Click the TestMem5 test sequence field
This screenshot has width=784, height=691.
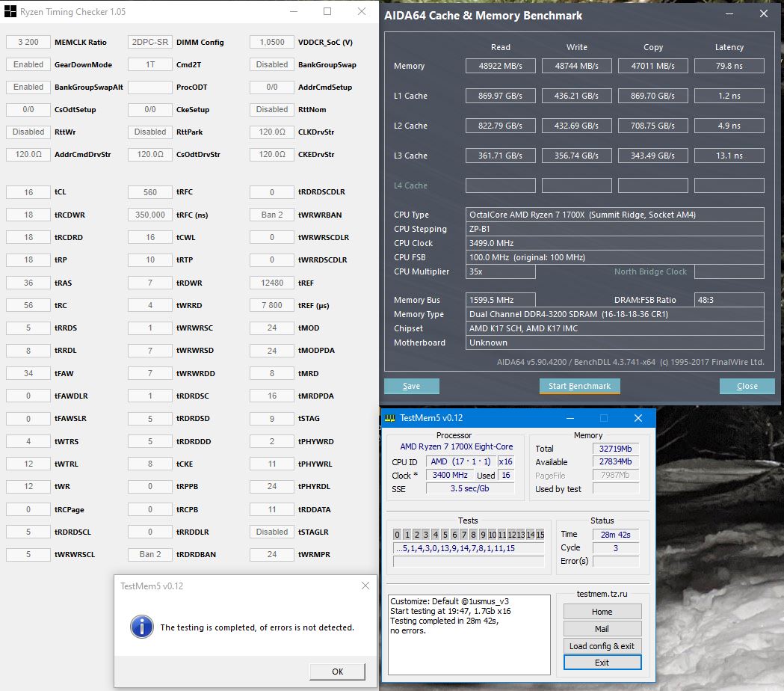[469, 548]
